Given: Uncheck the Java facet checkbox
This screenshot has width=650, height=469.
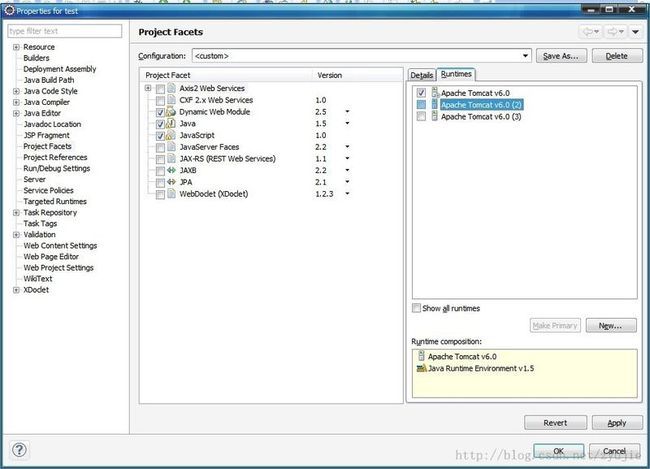Looking at the screenshot, I should pos(160,124).
